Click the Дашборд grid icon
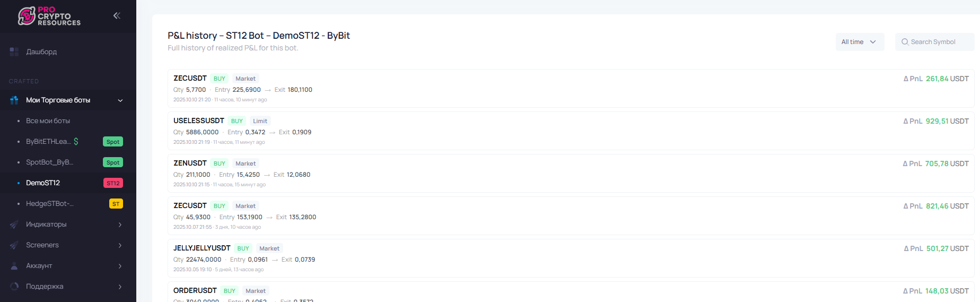The width and height of the screenshot is (980, 302). (x=14, y=51)
